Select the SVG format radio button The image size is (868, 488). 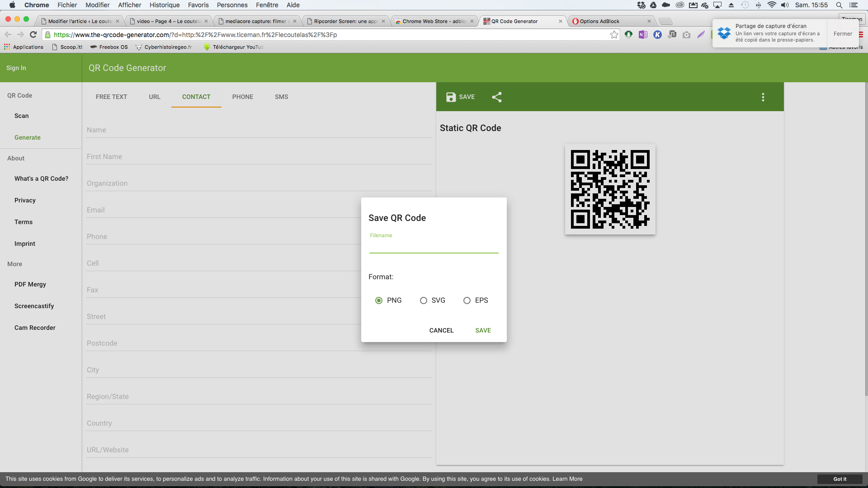click(x=424, y=300)
